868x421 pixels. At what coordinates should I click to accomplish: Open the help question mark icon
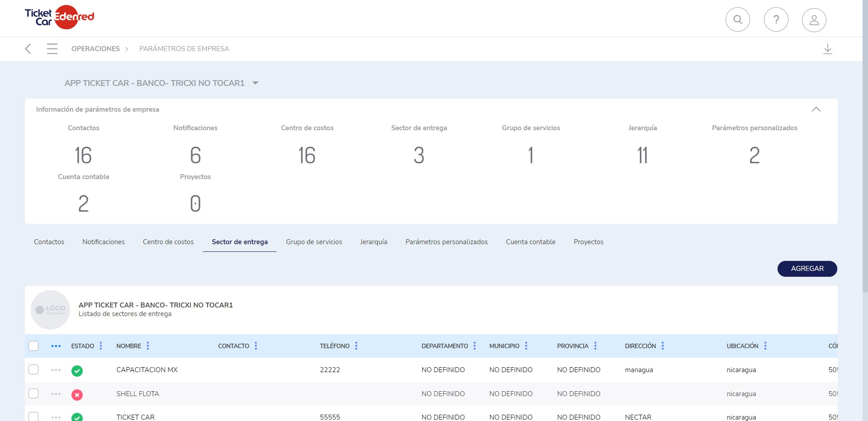(x=776, y=19)
